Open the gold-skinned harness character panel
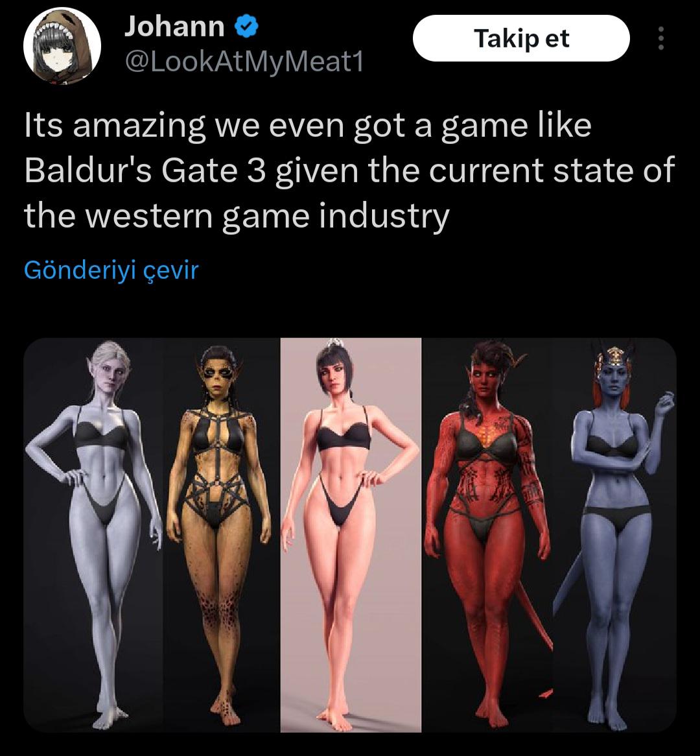 (221, 535)
